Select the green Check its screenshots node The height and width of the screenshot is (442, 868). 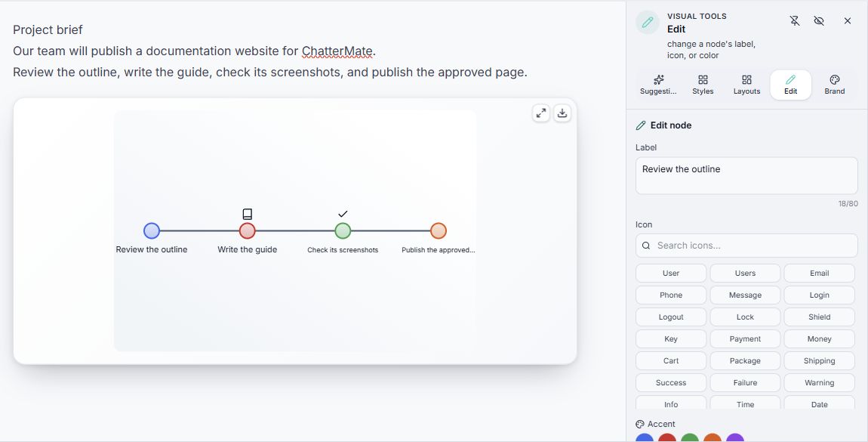[343, 231]
